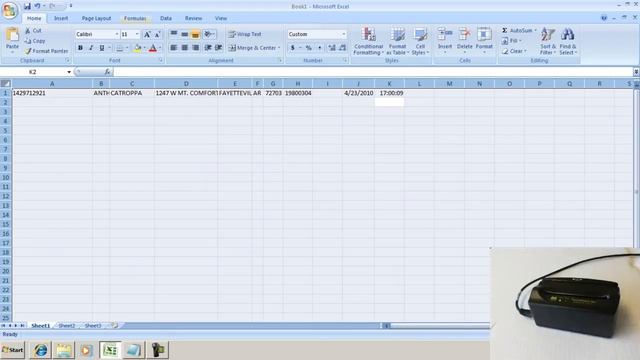Align text left
This screenshot has height=360, width=640.
[x=174, y=48]
